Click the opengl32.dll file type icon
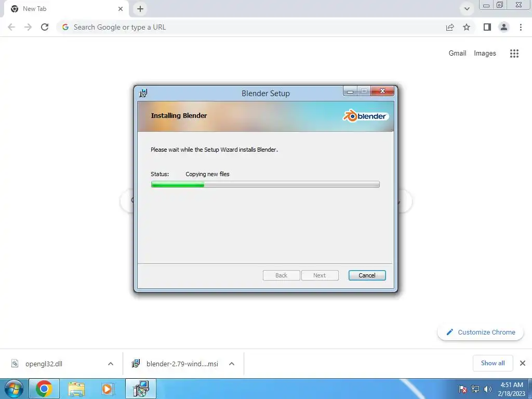The width and height of the screenshot is (532, 399). (x=15, y=363)
